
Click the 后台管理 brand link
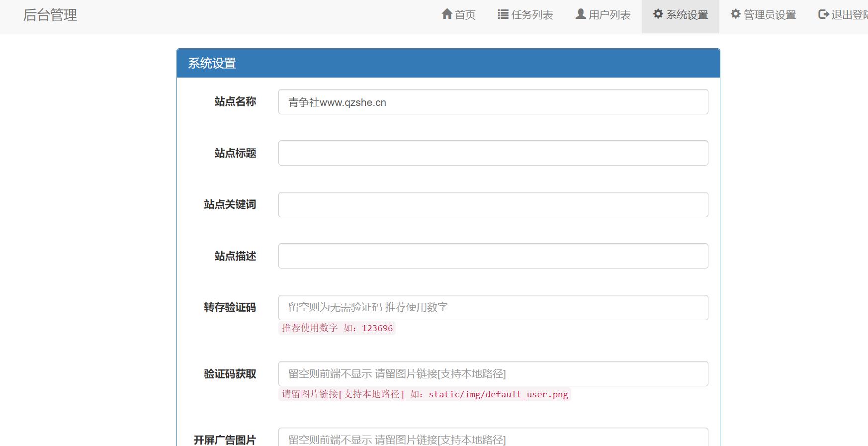pos(50,15)
